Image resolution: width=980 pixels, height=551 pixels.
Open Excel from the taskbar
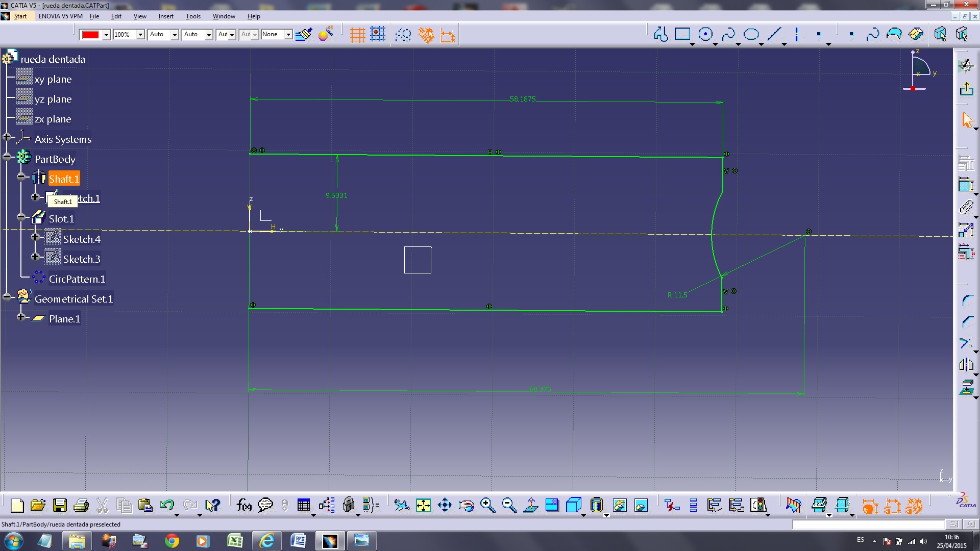coord(235,541)
